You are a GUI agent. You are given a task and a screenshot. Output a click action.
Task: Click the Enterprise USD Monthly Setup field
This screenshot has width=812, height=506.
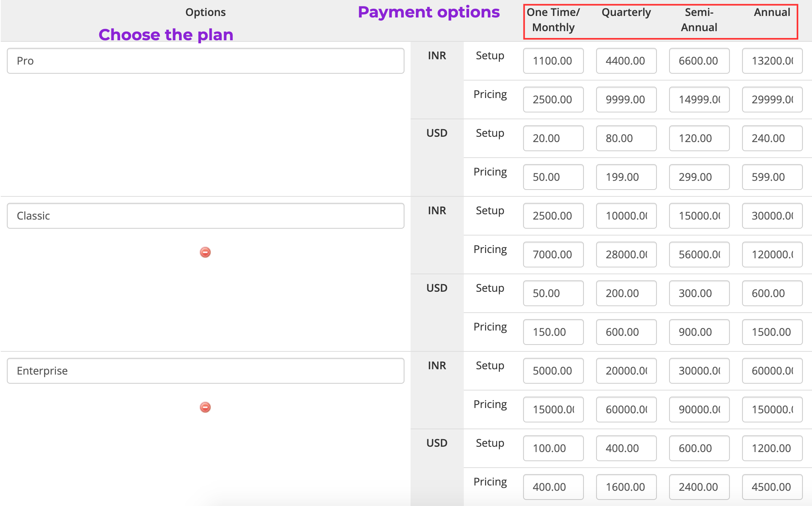553,448
